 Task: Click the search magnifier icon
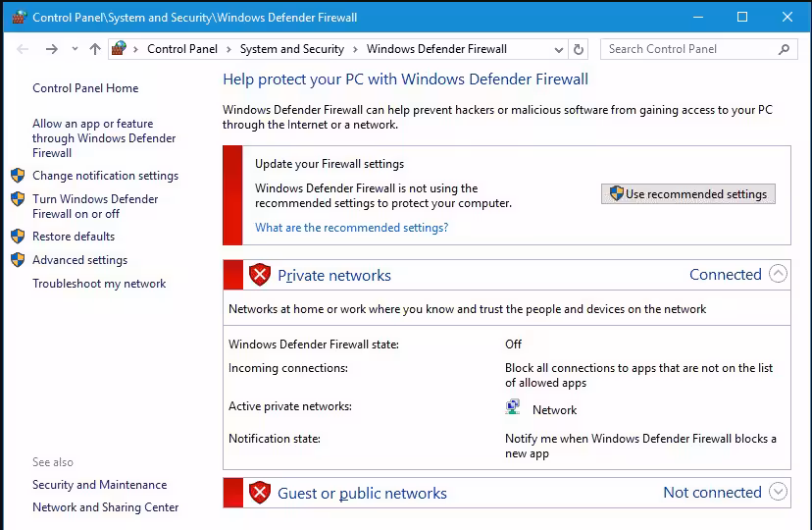point(784,49)
